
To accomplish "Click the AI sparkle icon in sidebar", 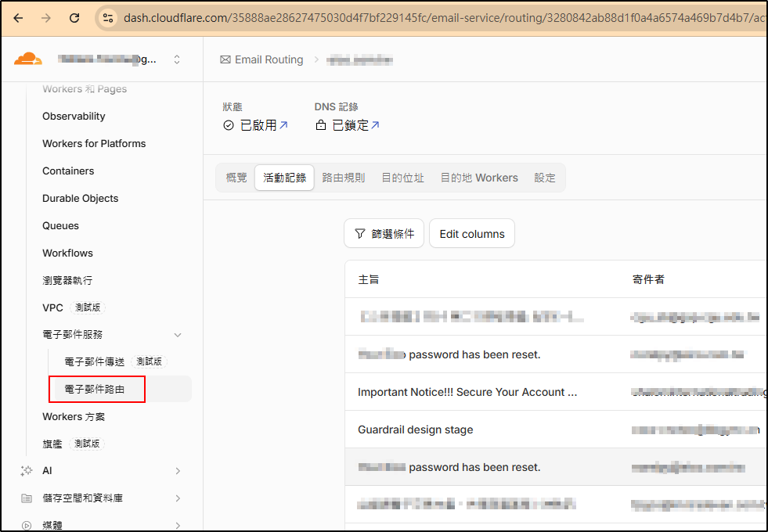I will (x=27, y=471).
